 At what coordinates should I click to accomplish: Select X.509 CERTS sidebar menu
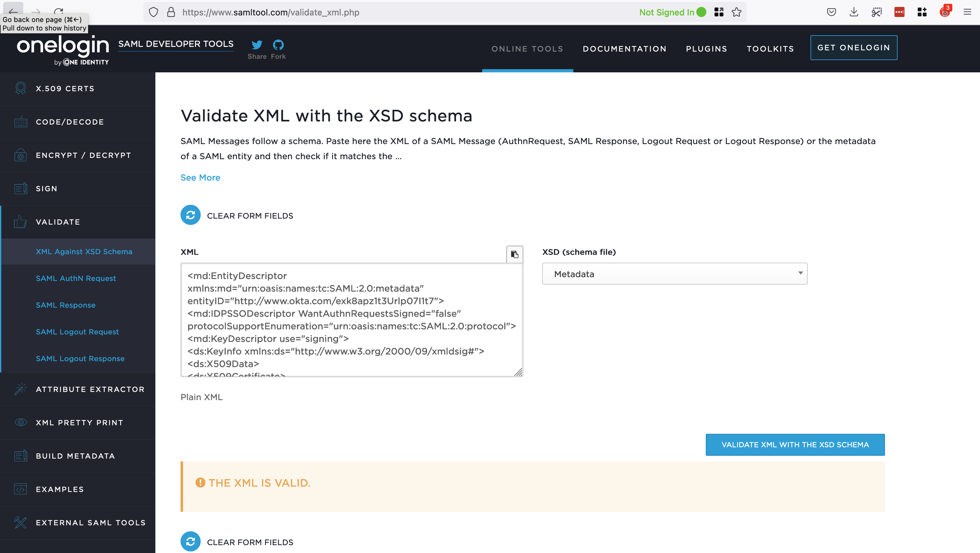pos(78,88)
